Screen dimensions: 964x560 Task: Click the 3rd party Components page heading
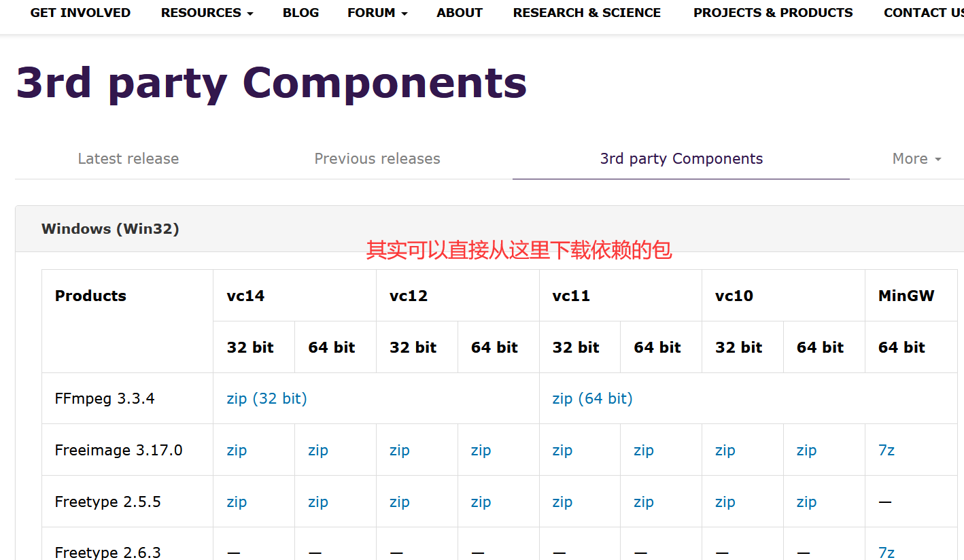tap(271, 83)
